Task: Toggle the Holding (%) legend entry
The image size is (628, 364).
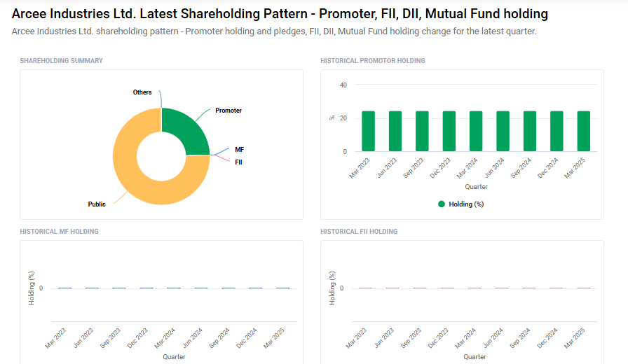Action: pyautogui.click(x=461, y=204)
